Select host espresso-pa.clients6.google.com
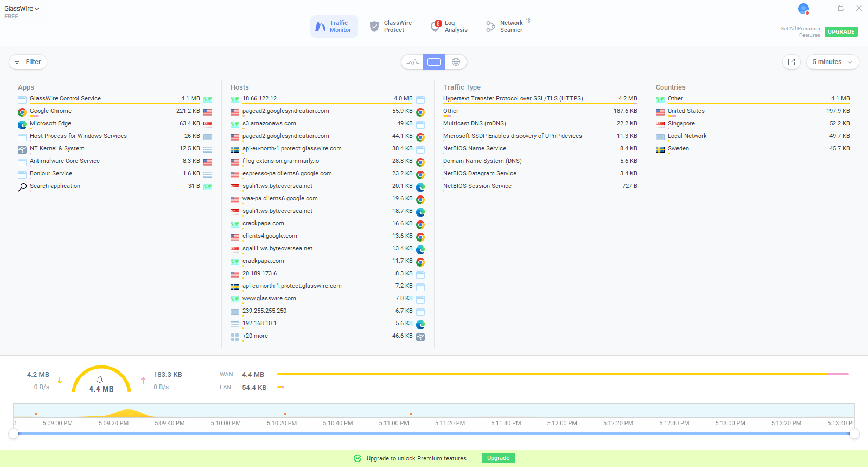The width and height of the screenshot is (868, 467). coord(328,174)
